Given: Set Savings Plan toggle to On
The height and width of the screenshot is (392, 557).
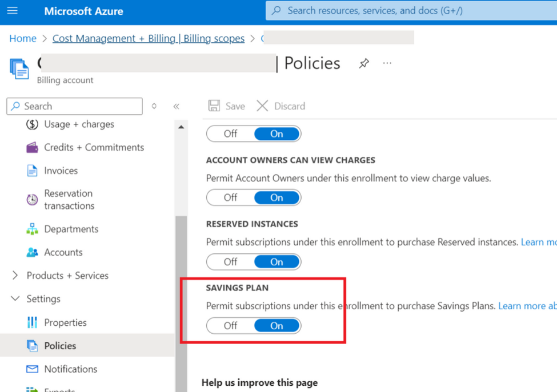Looking at the screenshot, I should pyautogui.click(x=277, y=326).
